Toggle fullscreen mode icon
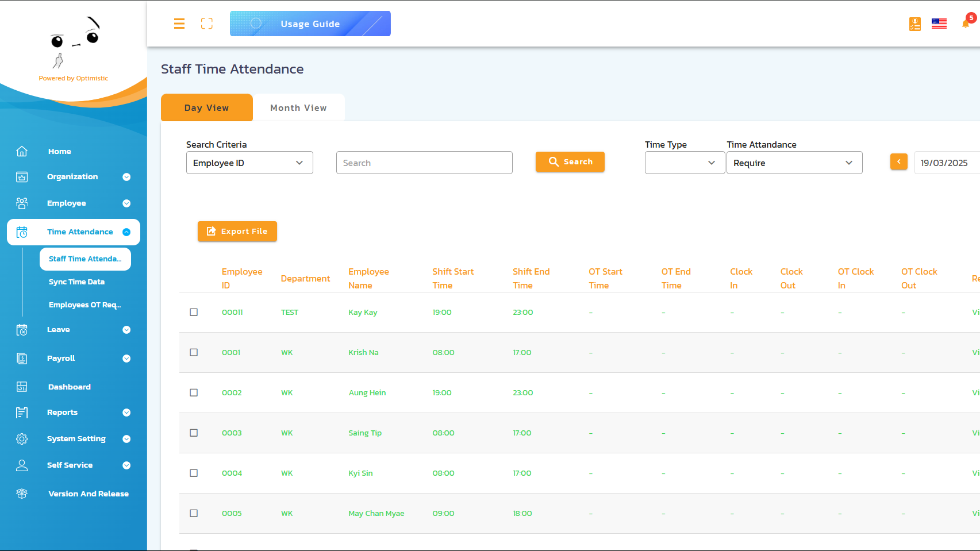Image resolution: width=980 pixels, height=551 pixels. click(207, 24)
